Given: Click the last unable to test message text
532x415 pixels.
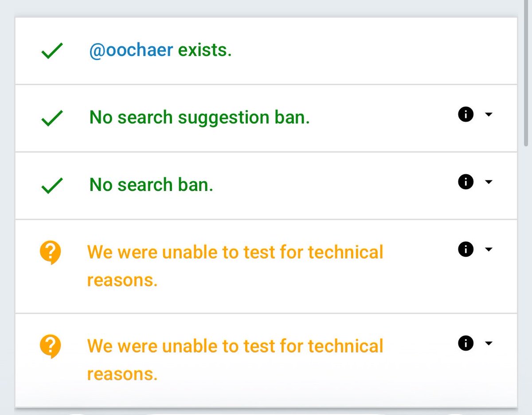Looking at the screenshot, I should pyautogui.click(x=235, y=360).
